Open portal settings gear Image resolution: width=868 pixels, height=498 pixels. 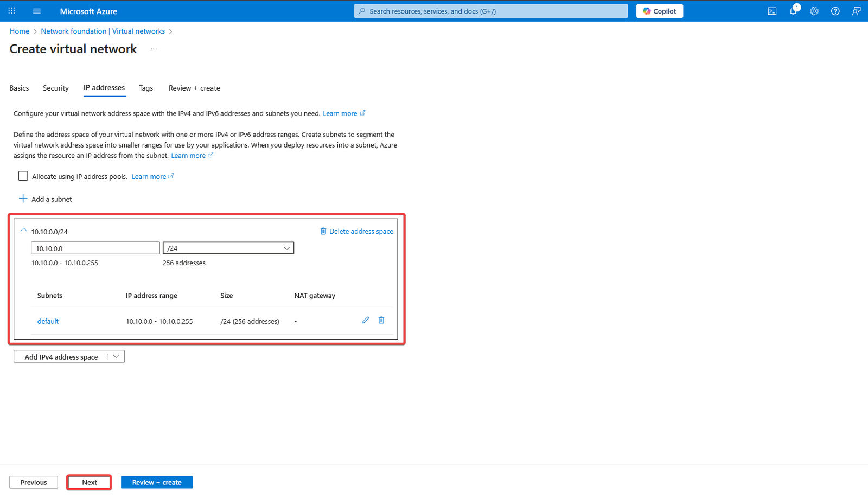point(814,11)
